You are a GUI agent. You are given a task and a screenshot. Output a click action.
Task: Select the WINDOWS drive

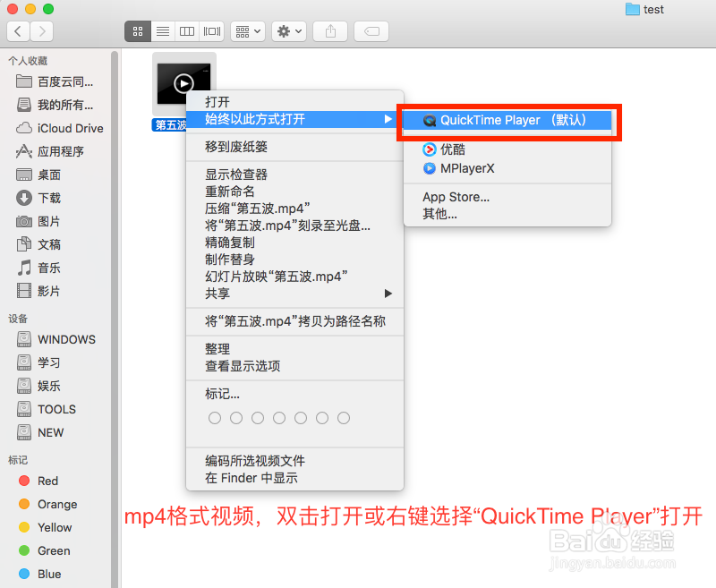56,339
